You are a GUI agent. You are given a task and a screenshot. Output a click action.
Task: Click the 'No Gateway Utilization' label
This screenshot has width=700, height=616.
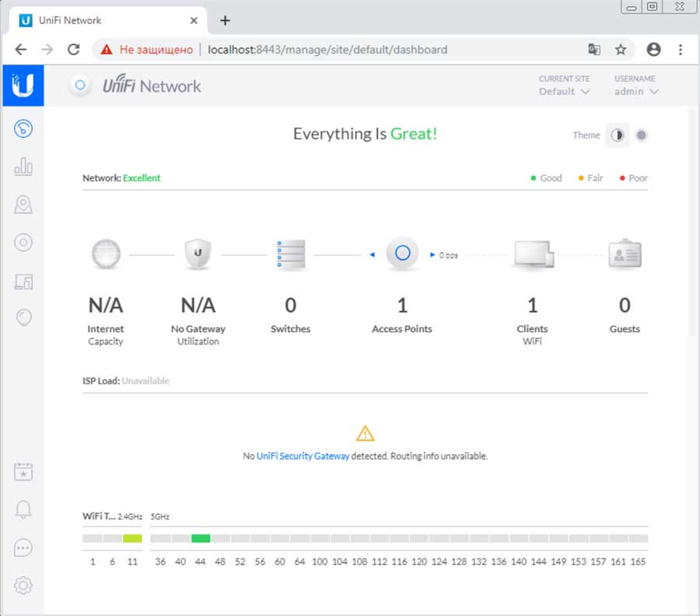click(198, 335)
